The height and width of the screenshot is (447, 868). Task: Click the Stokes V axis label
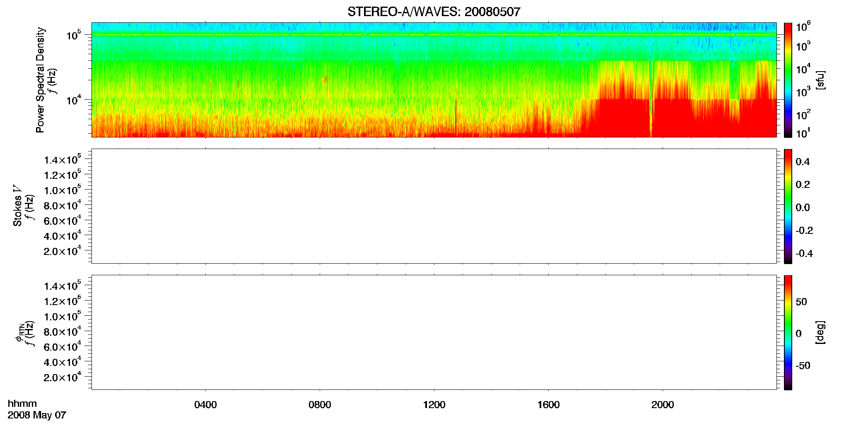pos(17,206)
